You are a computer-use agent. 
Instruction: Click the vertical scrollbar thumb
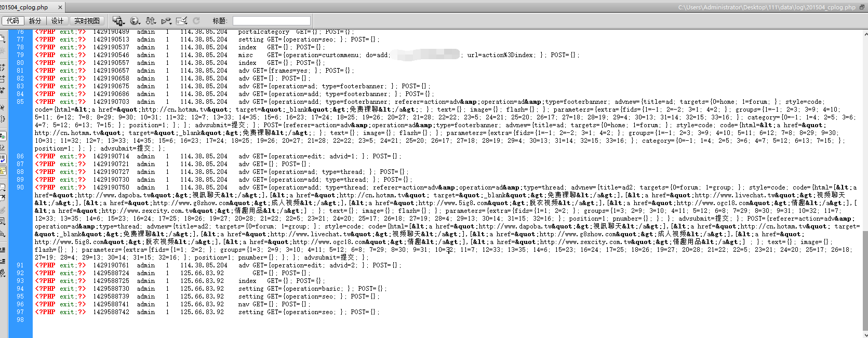tap(865, 280)
